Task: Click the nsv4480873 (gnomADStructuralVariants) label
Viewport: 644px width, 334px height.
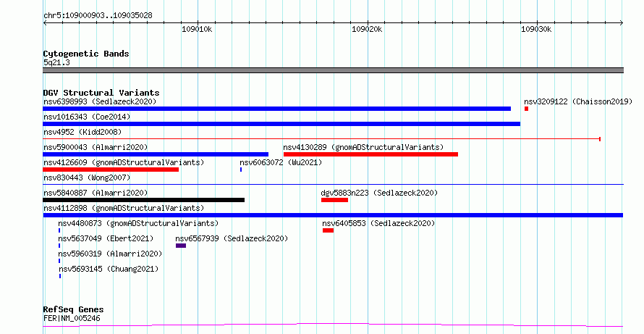Action: 138,223
